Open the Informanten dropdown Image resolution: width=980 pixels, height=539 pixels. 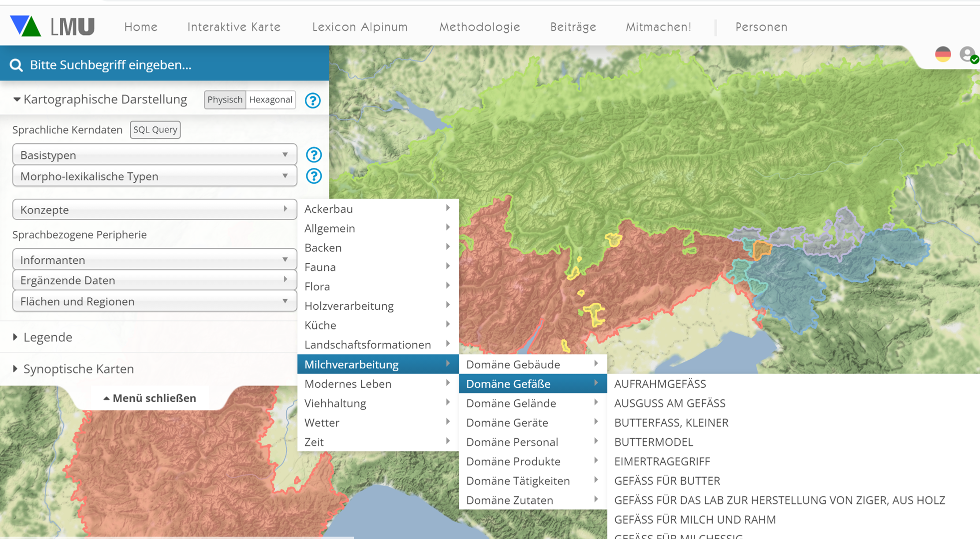154,260
